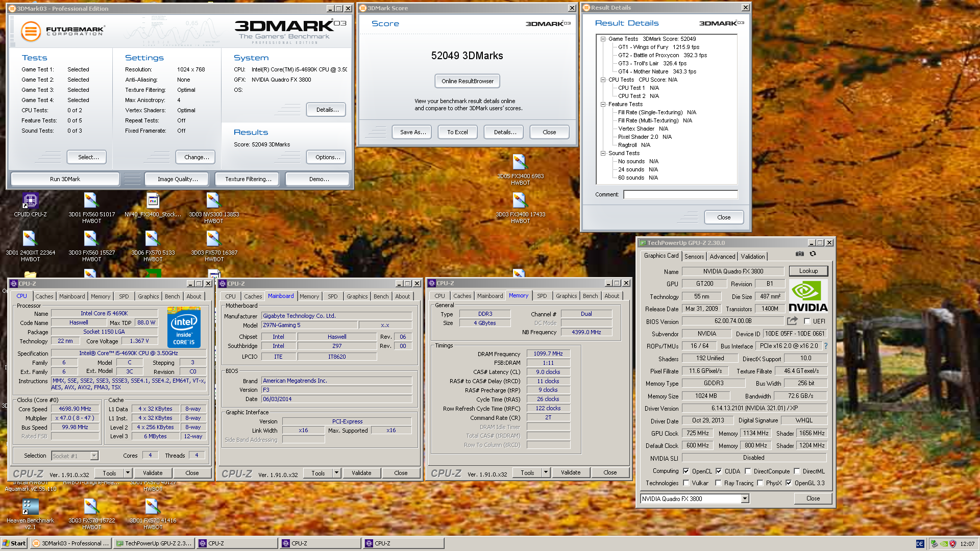
Task: Switch to the Sensors tab in GPU-Z
Action: [694, 257]
